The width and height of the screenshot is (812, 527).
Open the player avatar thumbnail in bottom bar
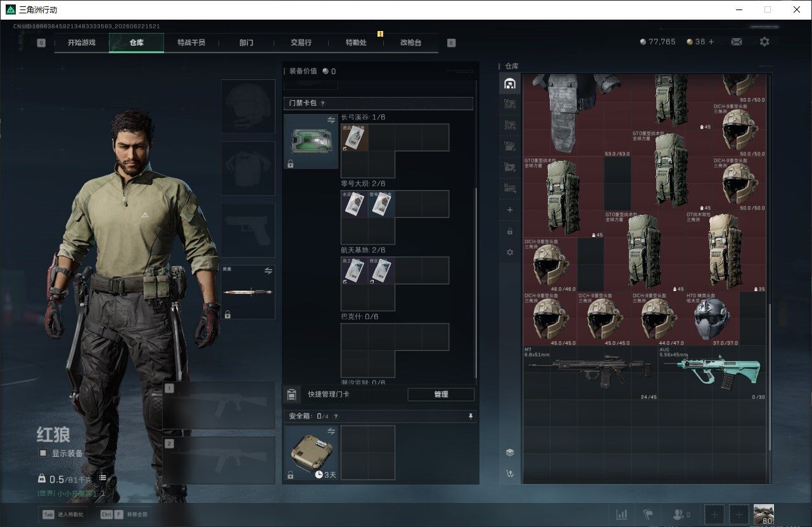pos(764,514)
